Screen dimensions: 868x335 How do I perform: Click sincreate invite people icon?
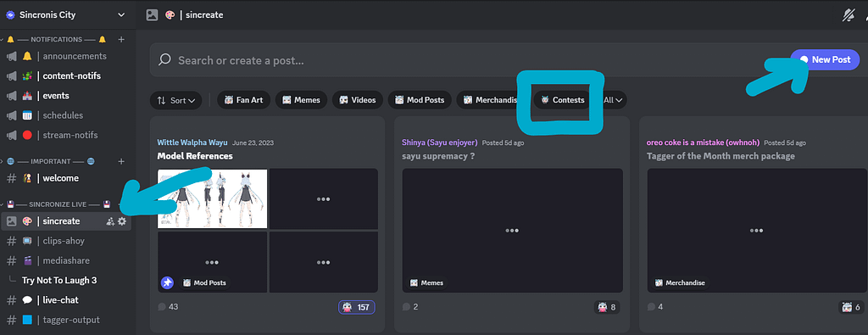point(110,221)
